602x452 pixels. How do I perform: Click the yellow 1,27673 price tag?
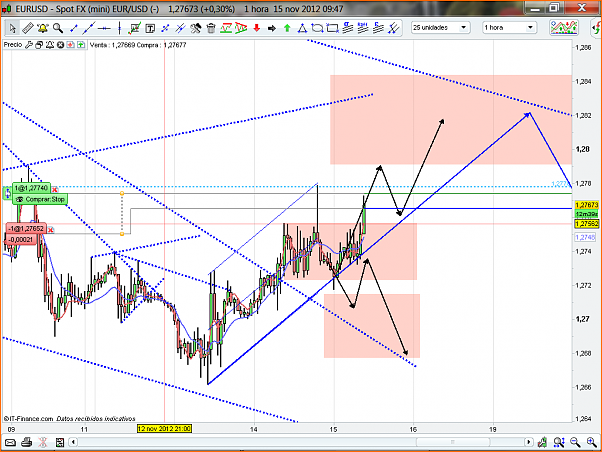587,205
